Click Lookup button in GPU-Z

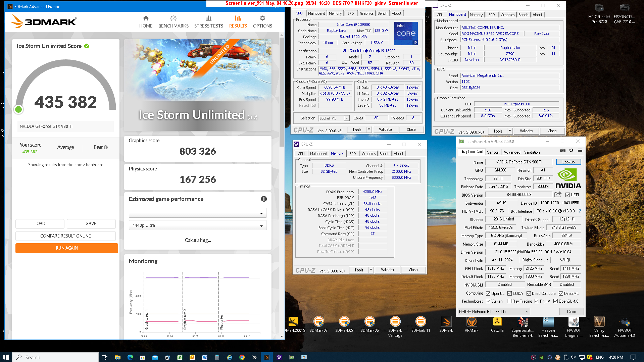click(568, 162)
